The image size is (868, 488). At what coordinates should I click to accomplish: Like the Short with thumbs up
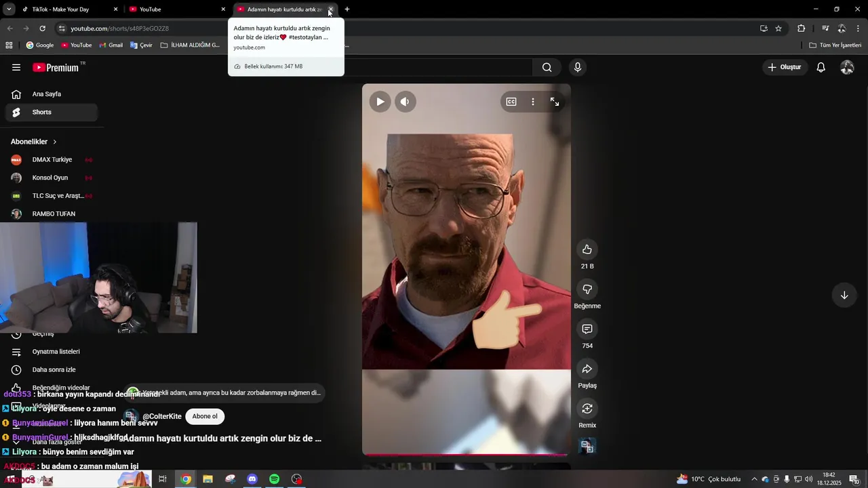coord(587,249)
